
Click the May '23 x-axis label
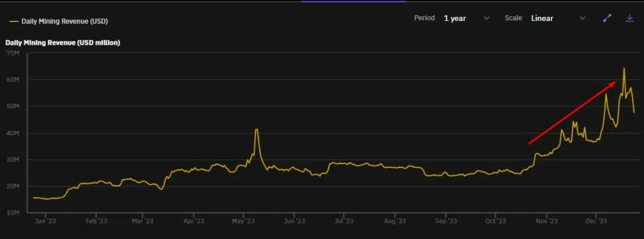(x=243, y=221)
